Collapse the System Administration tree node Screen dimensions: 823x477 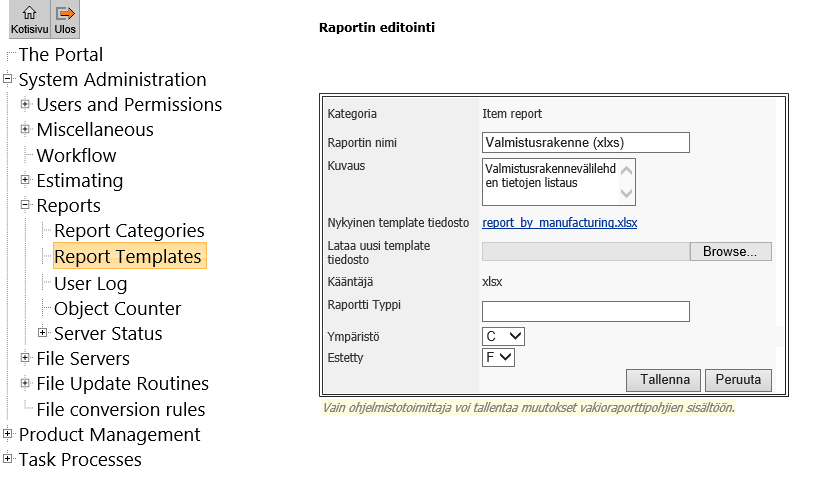tap(8, 79)
